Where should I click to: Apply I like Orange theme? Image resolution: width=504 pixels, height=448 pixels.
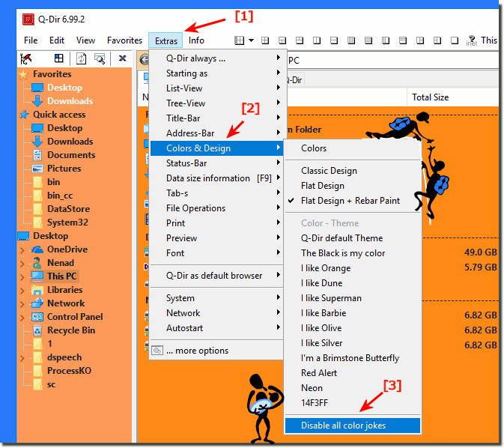point(353,268)
